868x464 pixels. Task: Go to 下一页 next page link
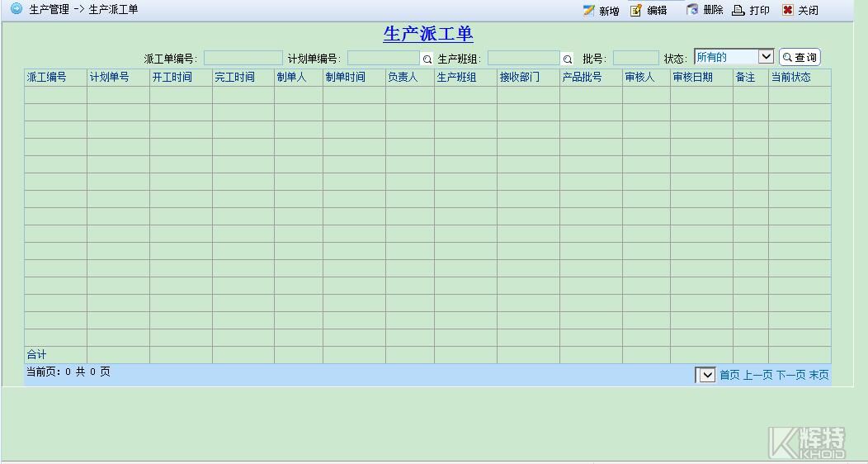click(x=790, y=375)
